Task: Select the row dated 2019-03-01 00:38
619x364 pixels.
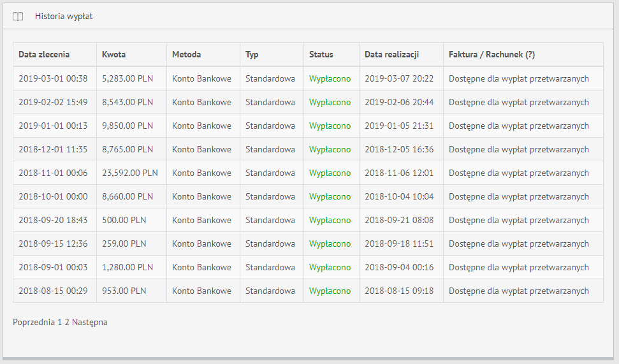Action: (53, 79)
